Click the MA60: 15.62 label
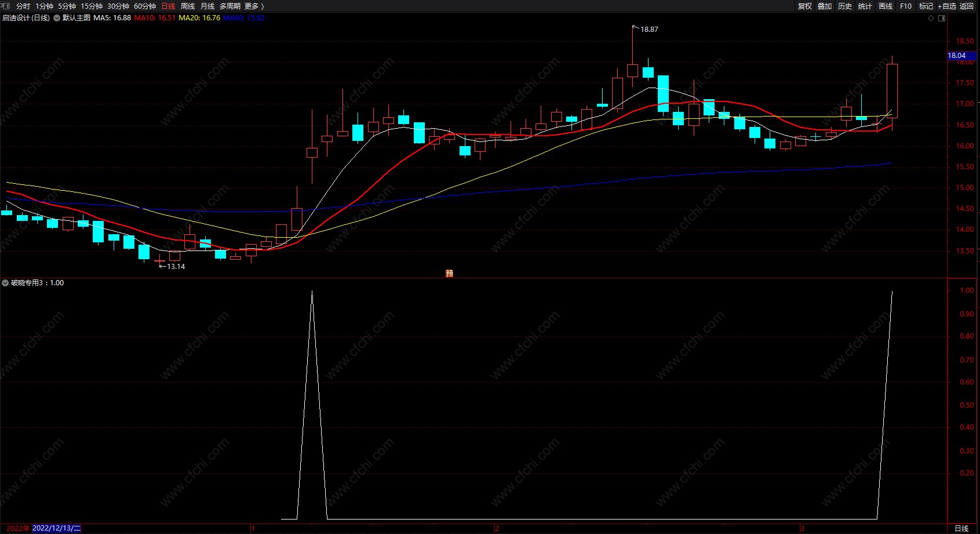Image resolution: width=980 pixels, height=534 pixels. 244,18
